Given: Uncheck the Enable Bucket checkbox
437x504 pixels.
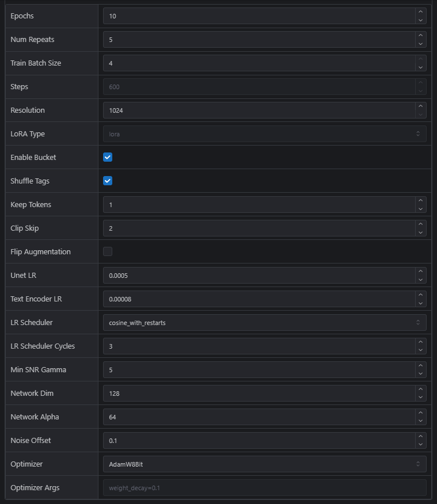Looking at the screenshot, I should [x=108, y=157].
